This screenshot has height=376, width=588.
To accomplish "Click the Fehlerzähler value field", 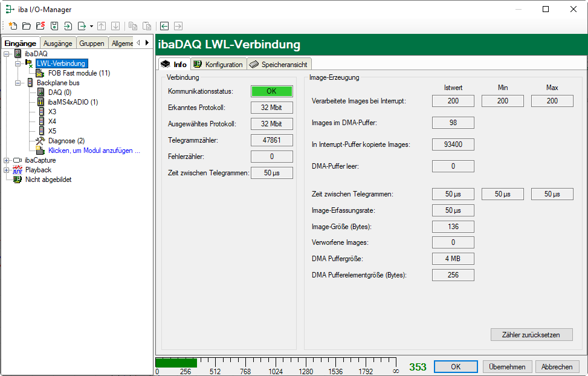I will point(271,157).
